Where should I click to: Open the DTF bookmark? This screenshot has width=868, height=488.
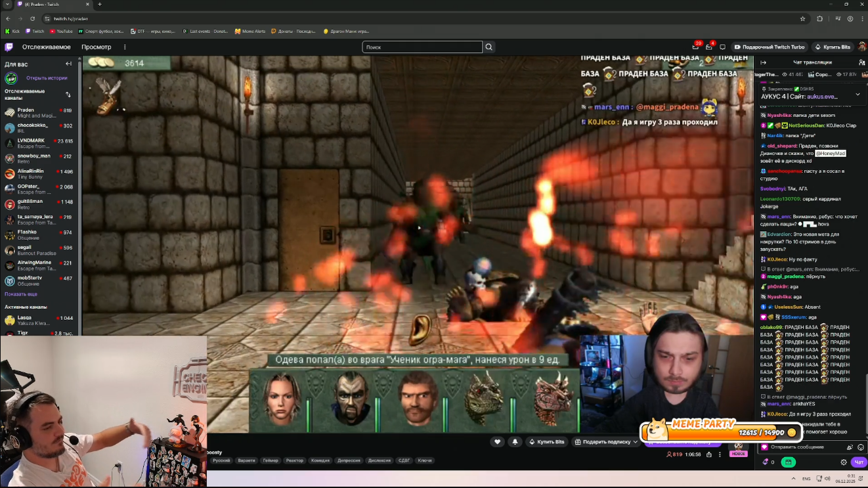(154, 32)
